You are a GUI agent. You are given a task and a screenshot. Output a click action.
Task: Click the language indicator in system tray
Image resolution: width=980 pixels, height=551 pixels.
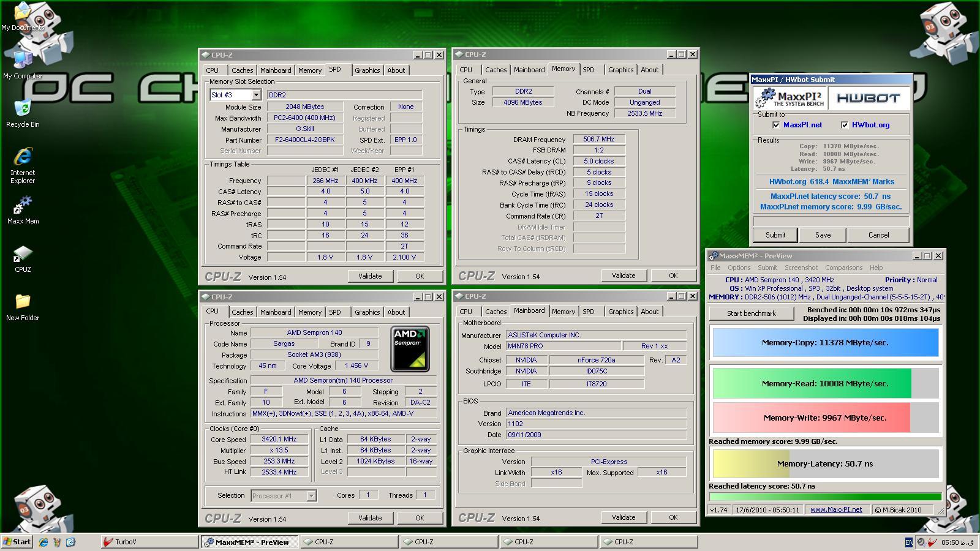909,542
